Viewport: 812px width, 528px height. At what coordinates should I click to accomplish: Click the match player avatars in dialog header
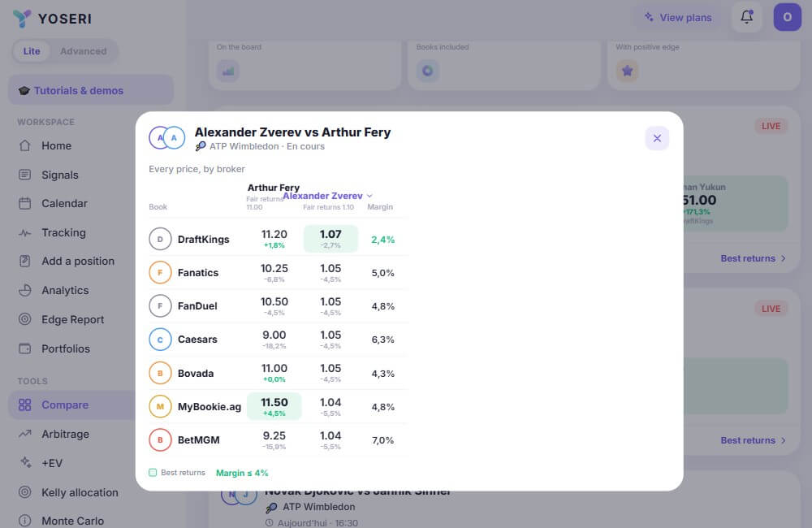pyautogui.click(x=166, y=138)
